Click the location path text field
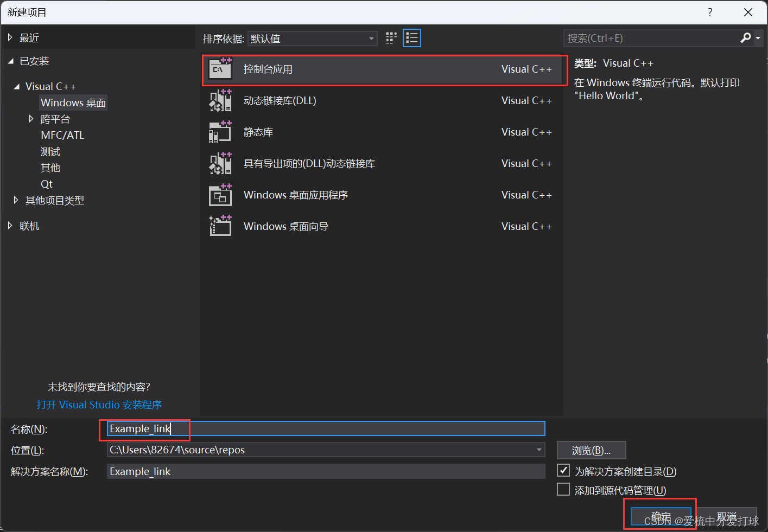This screenshot has width=768, height=532. [x=320, y=450]
